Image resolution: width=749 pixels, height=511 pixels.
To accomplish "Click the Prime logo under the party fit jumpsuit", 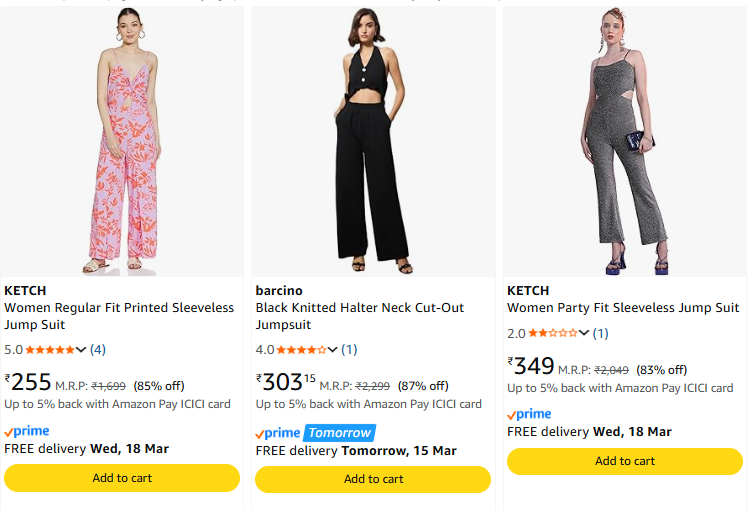I will click(x=529, y=414).
